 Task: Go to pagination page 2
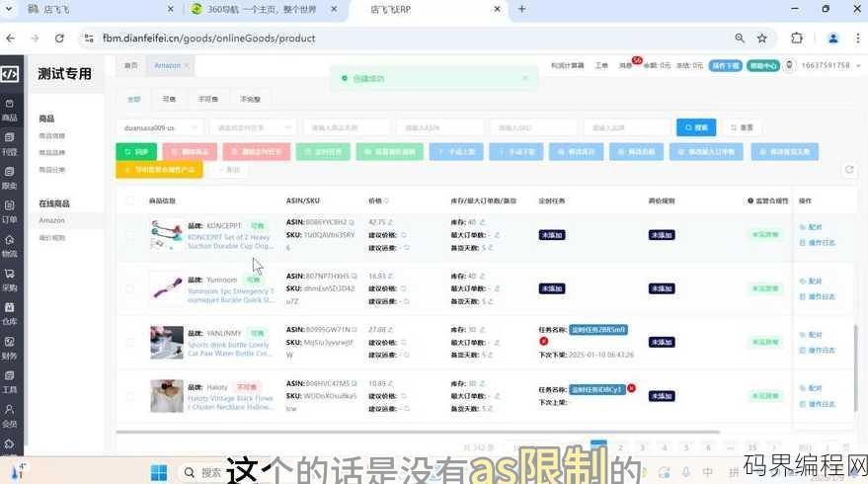[x=620, y=447]
